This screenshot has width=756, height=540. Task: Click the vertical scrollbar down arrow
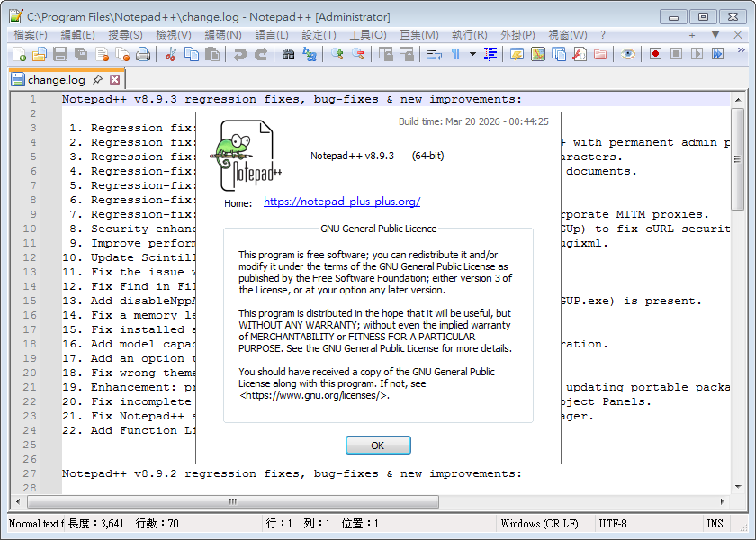pyautogui.click(x=738, y=487)
